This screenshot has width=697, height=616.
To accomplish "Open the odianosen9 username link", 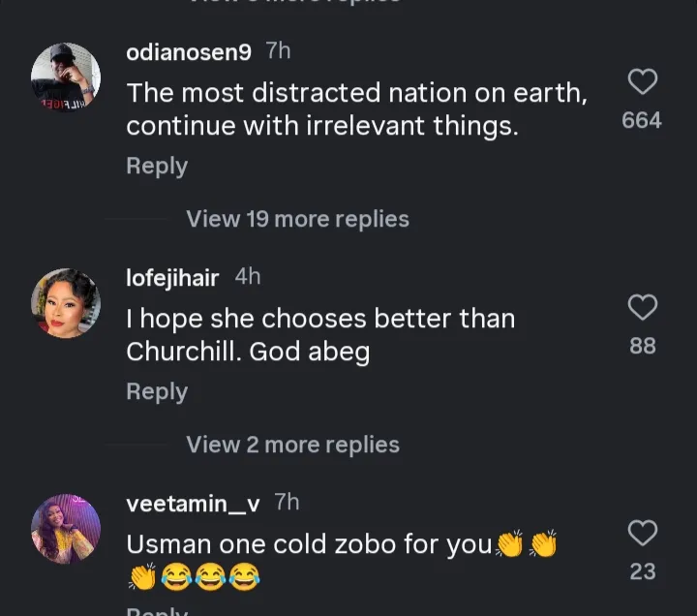I will [189, 53].
